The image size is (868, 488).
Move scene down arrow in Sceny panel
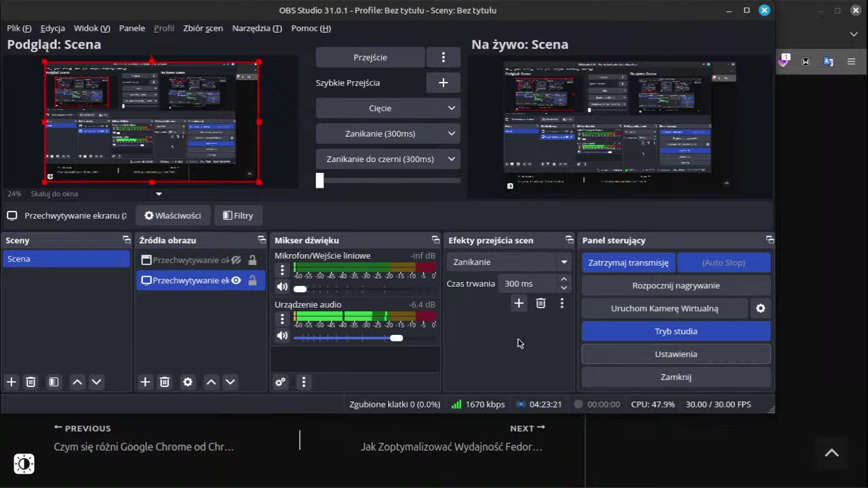tap(96, 382)
